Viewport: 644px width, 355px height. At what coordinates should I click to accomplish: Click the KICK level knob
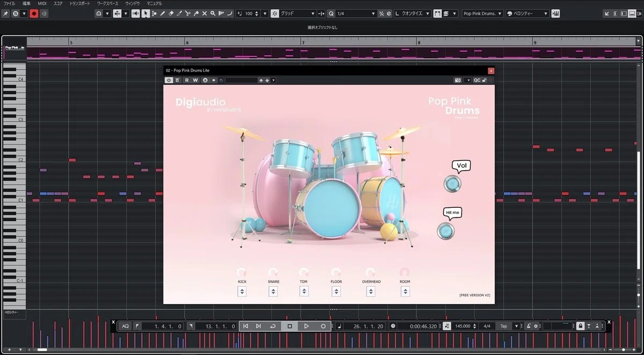pos(241,272)
